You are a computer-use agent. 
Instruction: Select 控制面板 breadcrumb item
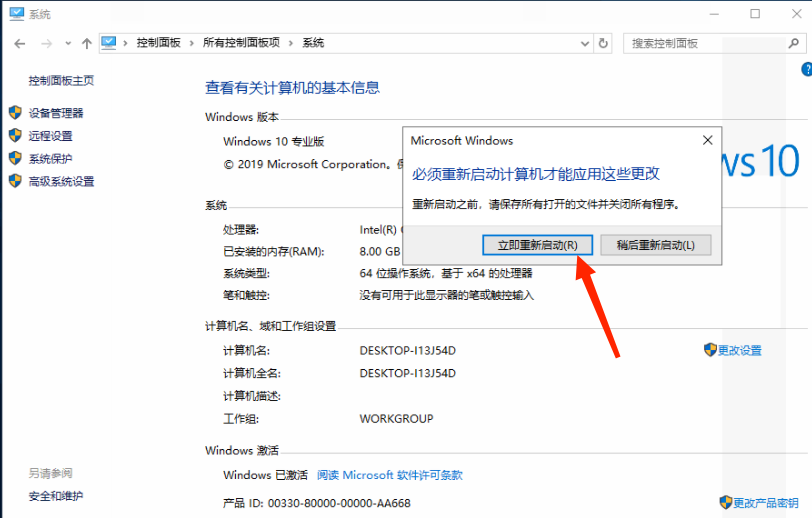click(x=158, y=42)
